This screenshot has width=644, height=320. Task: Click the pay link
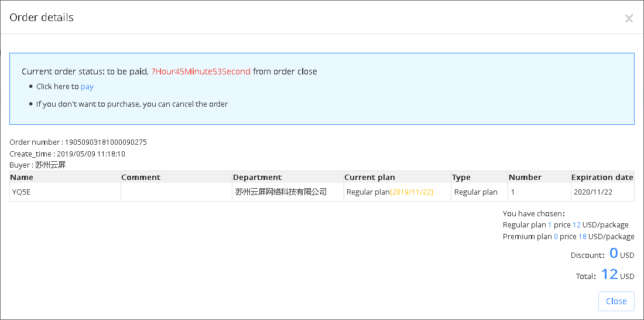[87, 87]
